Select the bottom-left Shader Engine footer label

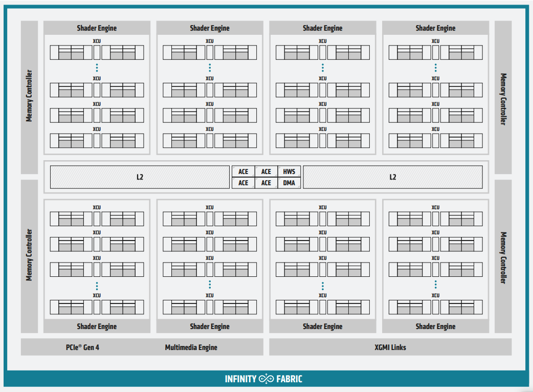97,326
